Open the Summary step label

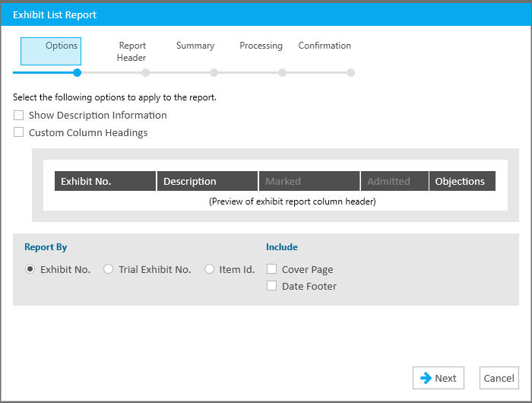[x=195, y=46]
